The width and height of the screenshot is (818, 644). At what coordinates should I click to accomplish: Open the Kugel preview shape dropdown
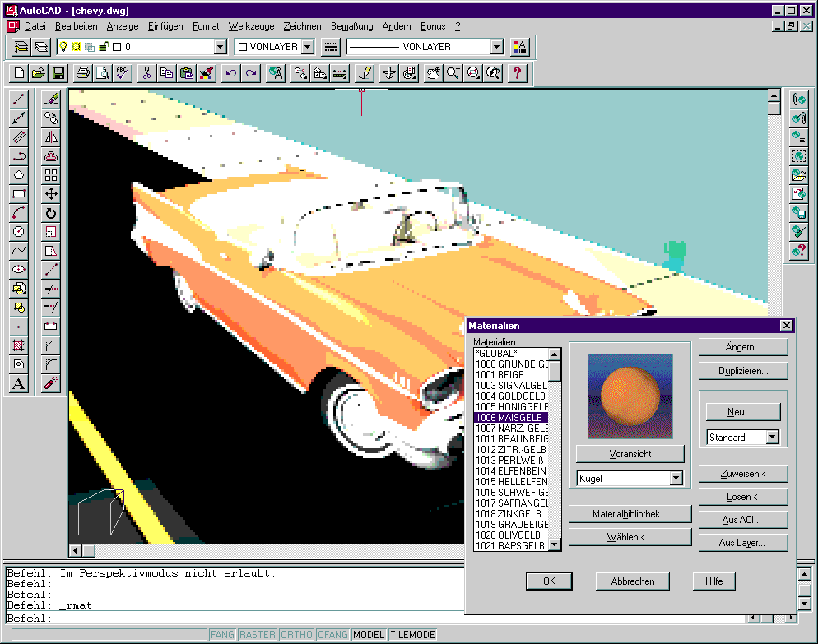pos(676,478)
